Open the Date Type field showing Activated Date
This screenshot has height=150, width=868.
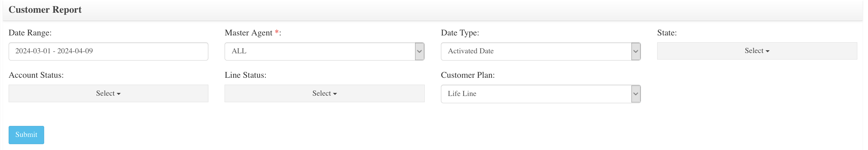tap(541, 51)
